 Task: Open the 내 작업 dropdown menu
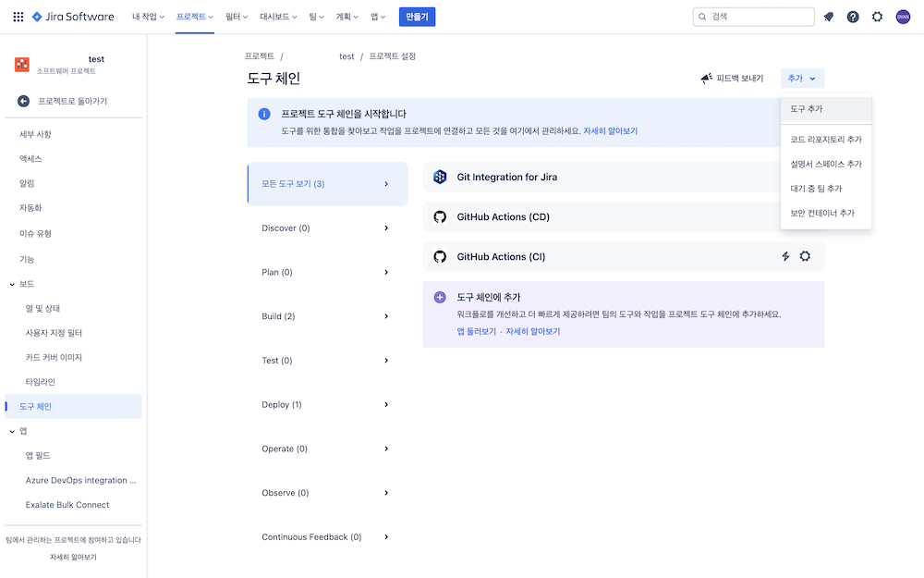[x=148, y=17]
